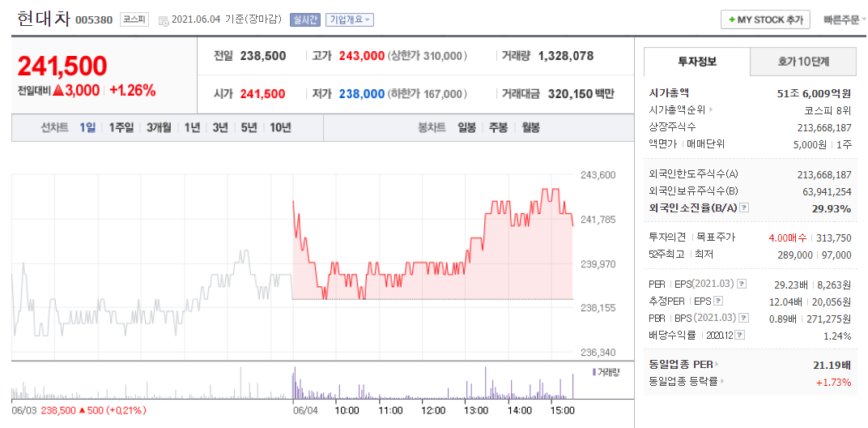Select the 10년 line chart period
This screenshot has height=428, width=868.
click(280, 127)
